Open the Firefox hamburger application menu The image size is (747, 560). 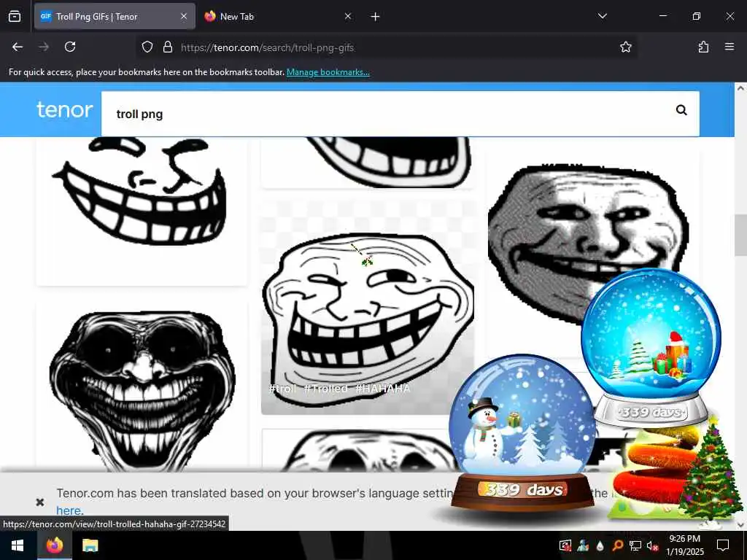coord(729,47)
